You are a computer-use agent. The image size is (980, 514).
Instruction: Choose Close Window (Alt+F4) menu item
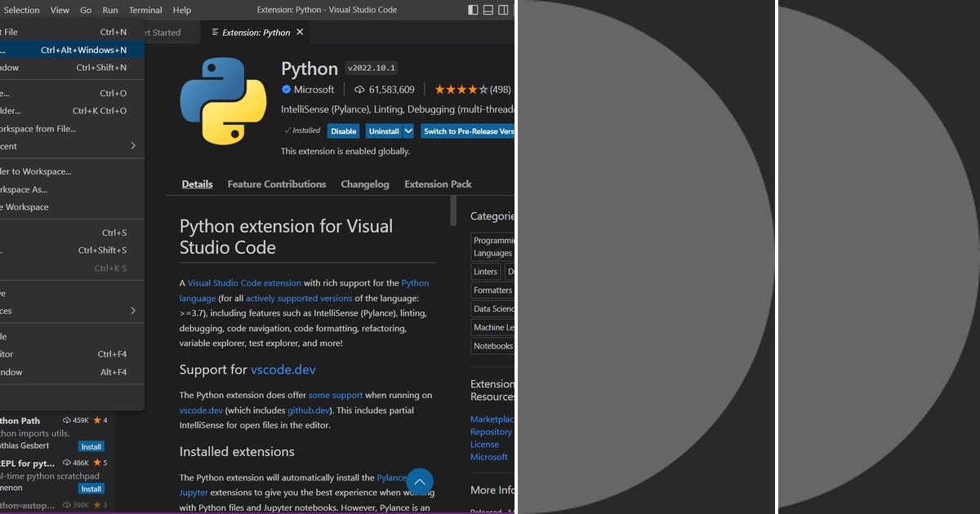[72, 372]
